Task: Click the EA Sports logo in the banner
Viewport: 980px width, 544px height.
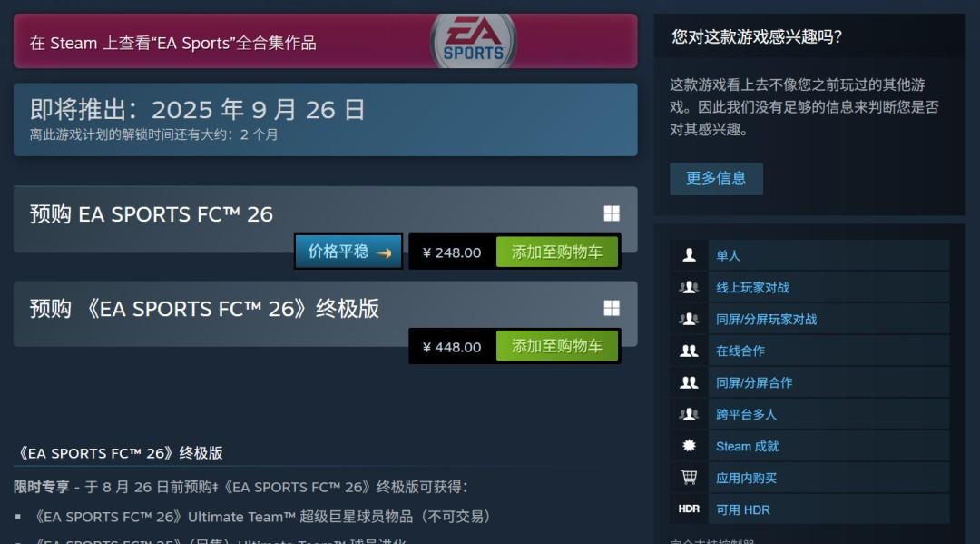Action: pyautogui.click(x=473, y=41)
